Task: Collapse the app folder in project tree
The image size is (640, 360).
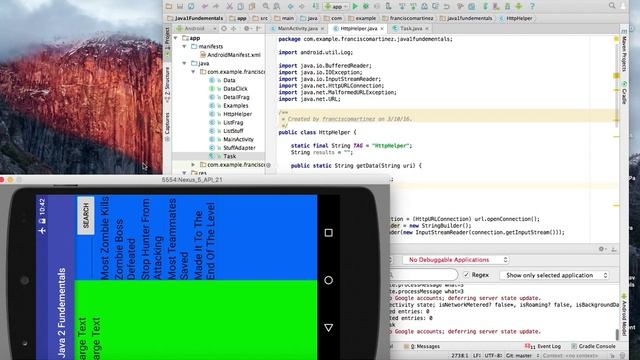Action: point(176,38)
